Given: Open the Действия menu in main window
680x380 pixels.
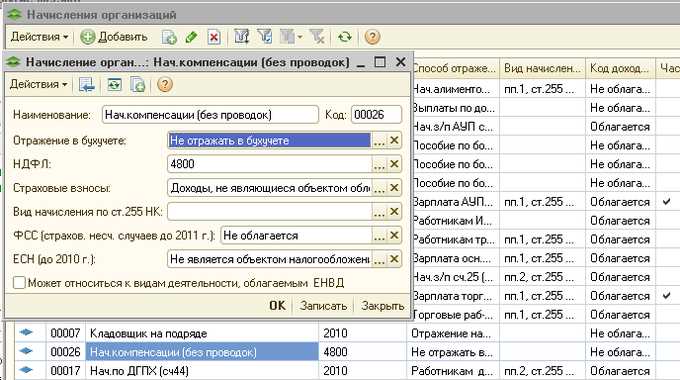Looking at the screenshot, I should click(39, 37).
